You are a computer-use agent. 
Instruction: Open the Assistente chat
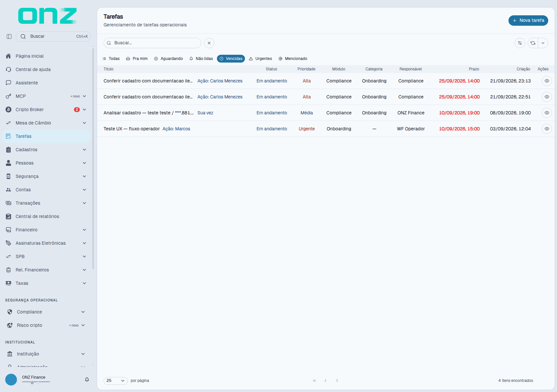(46, 83)
